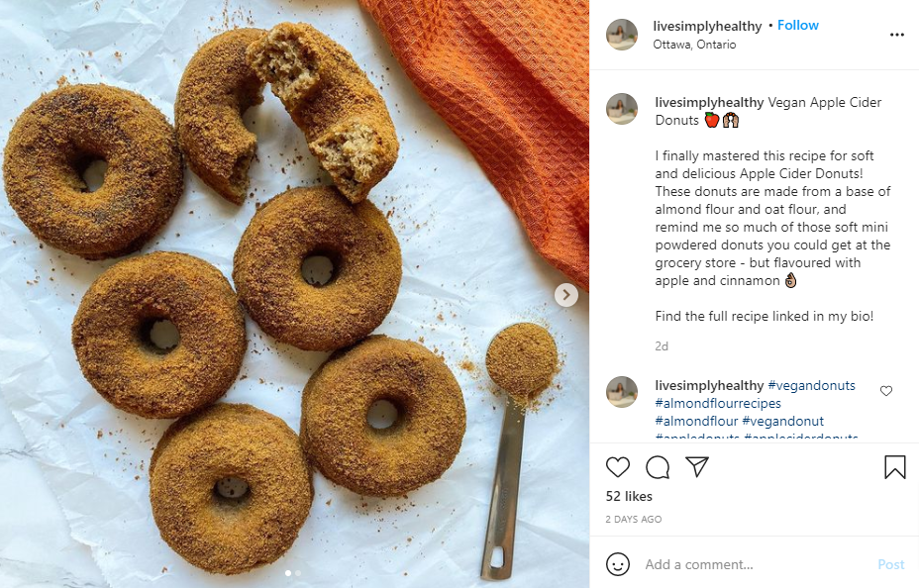Open the Ottawa, Ontario location page
Screen dimensions: 919x588
point(694,45)
